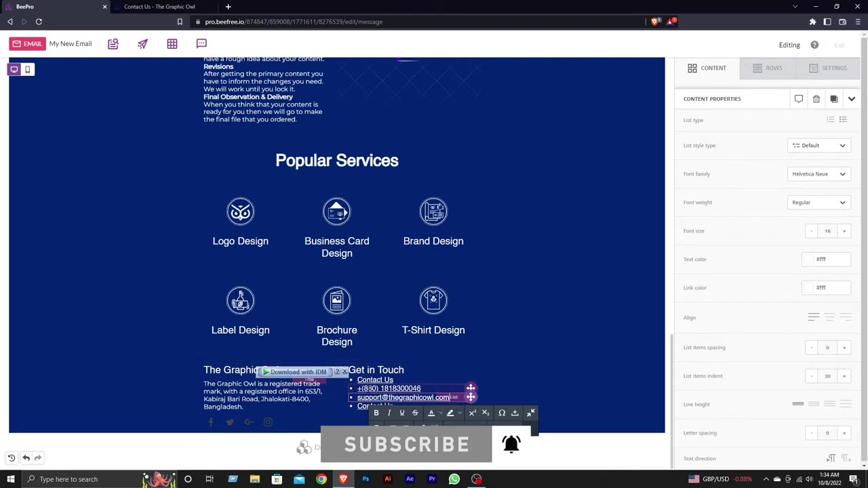Screen dimensions: 868x488
Task: Click the comment icon in Content Properties
Action: (x=799, y=99)
